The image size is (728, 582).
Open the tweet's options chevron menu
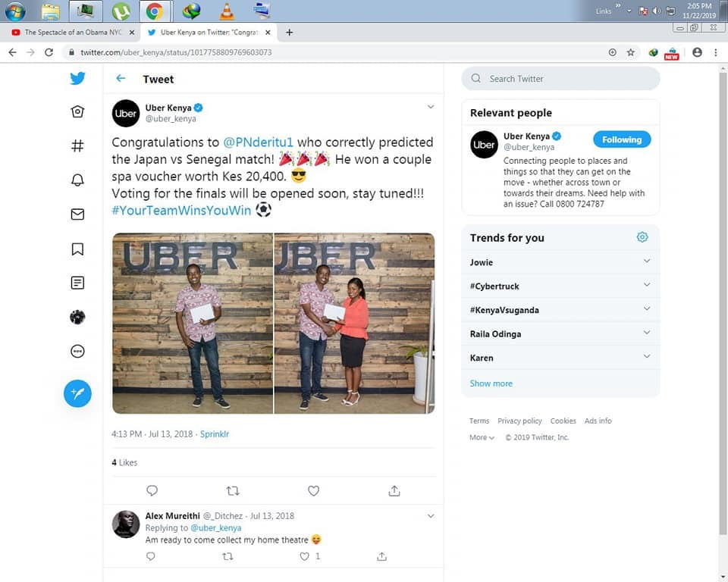tap(430, 107)
